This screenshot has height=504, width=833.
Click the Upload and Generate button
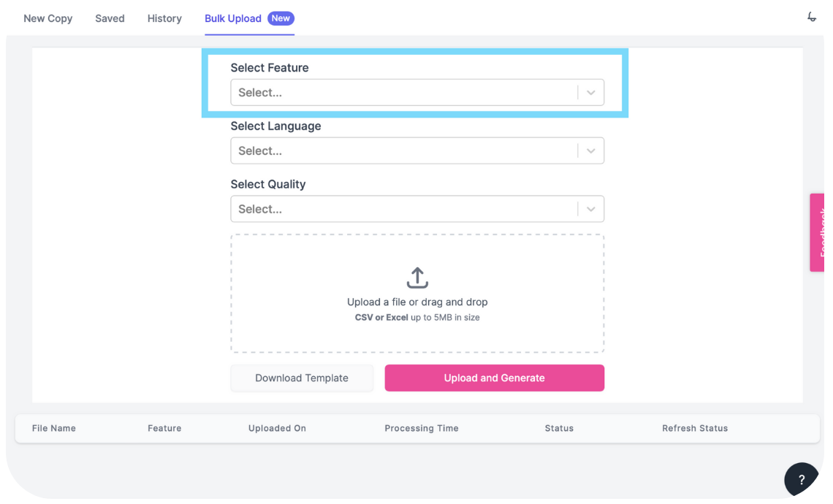coord(494,378)
